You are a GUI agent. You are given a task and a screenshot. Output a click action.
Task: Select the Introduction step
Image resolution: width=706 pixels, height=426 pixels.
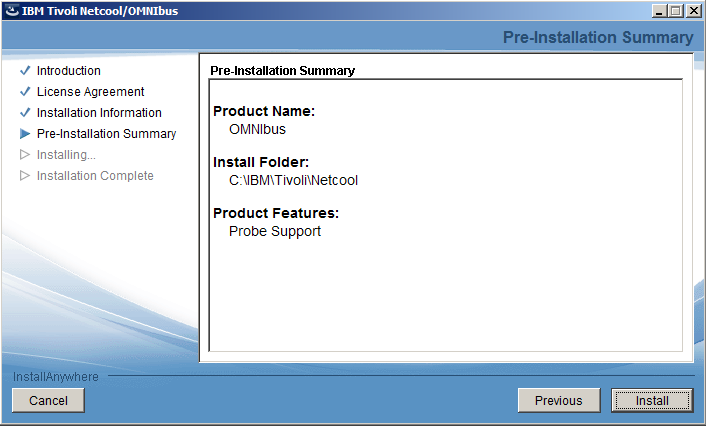coord(68,71)
